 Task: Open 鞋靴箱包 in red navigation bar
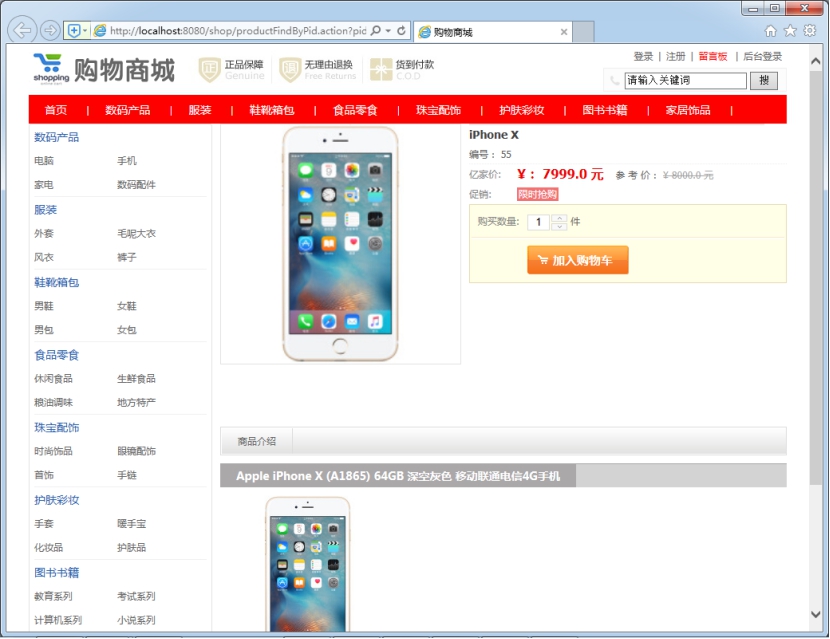point(272,110)
